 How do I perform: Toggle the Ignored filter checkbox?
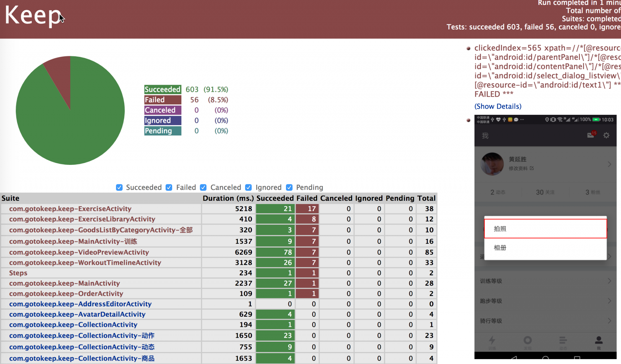pos(248,187)
